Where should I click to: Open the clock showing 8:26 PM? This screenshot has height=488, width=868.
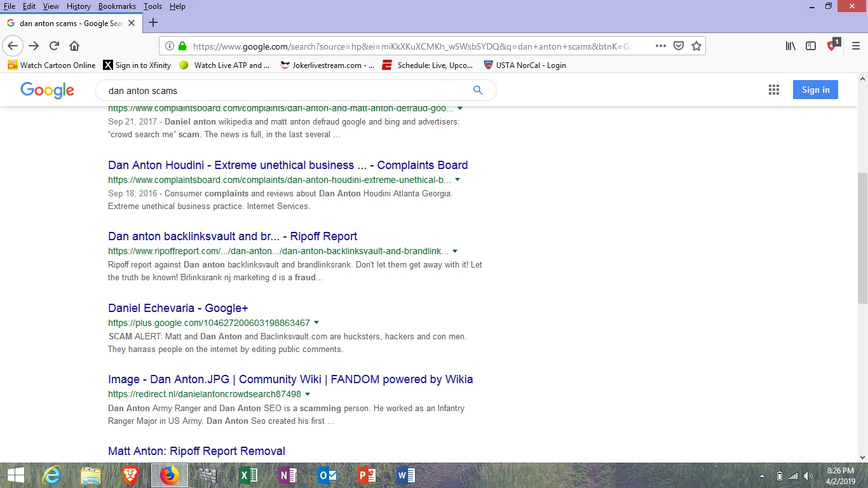click(x=841, y=475)
